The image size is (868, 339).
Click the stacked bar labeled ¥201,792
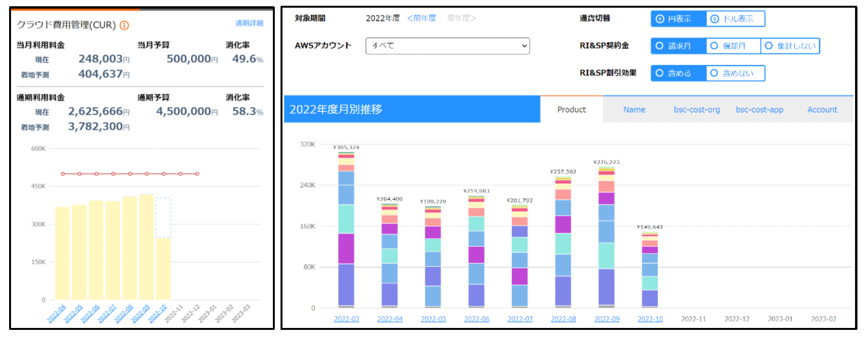520,256
